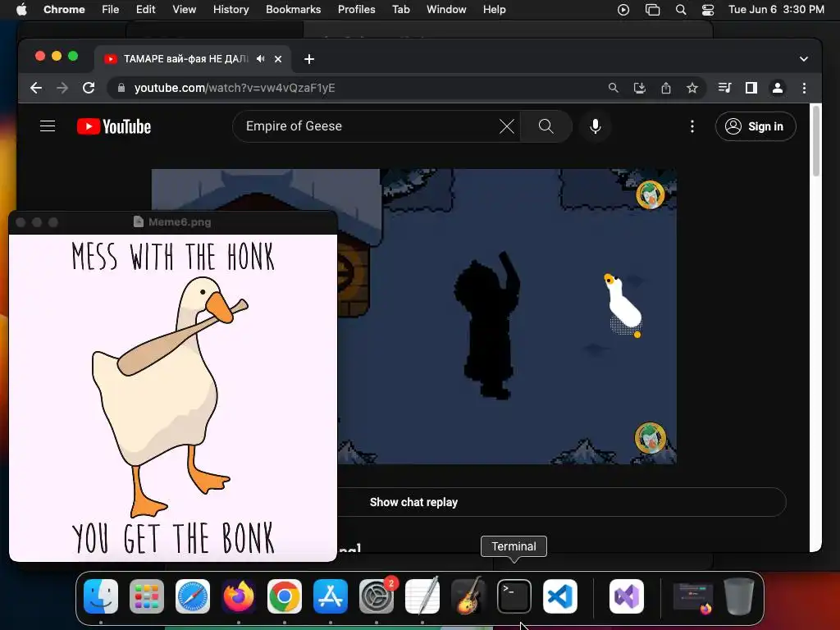840x630 pixels.
Task: Launch Firefox from the dock
Action: tap(239, 596)
